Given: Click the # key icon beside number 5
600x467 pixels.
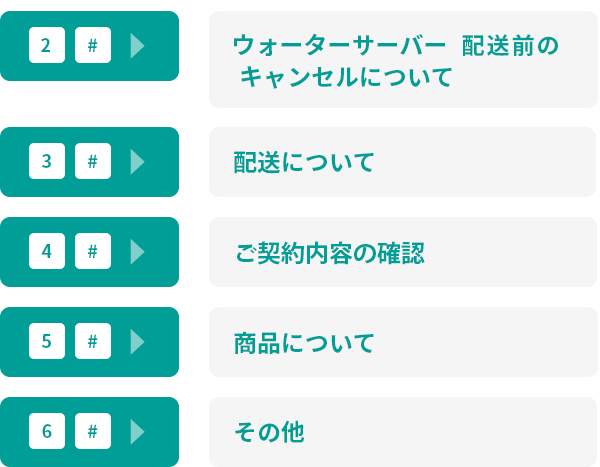Looking at the screenshot, I should 93,341.
